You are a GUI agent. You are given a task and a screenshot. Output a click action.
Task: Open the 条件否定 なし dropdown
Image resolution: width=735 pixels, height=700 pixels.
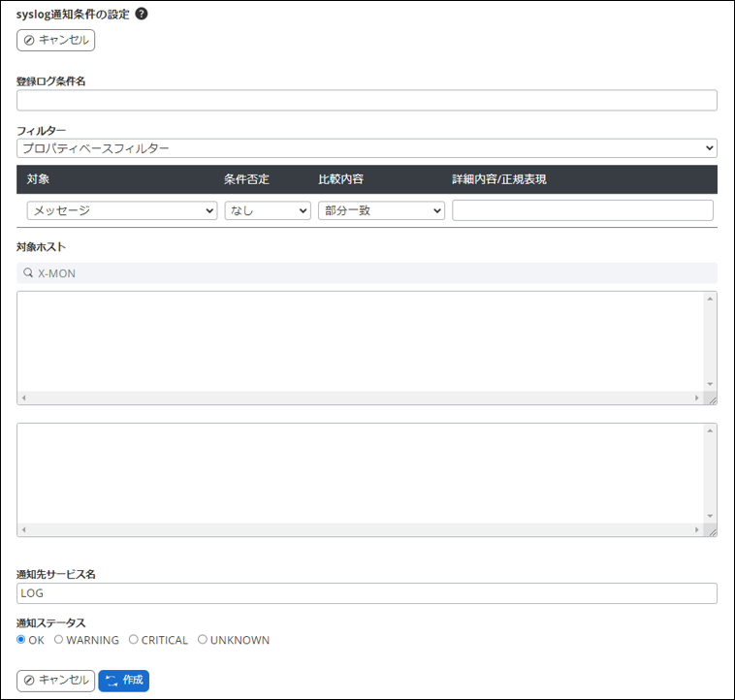(x=268, y=210)
